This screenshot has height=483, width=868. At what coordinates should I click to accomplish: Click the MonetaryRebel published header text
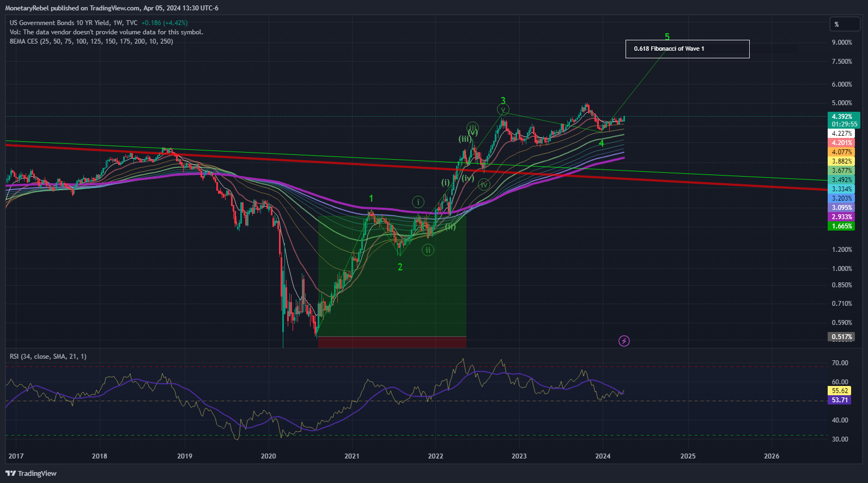coord(112,8)
